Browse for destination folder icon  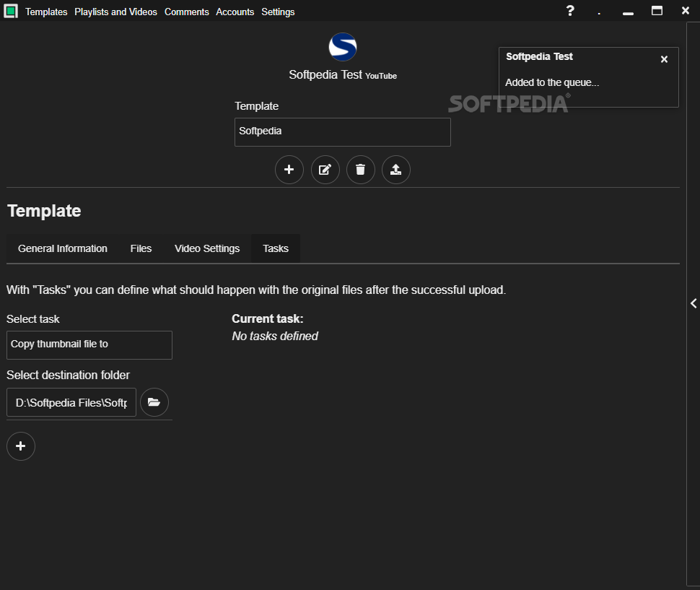click(154, 402)
